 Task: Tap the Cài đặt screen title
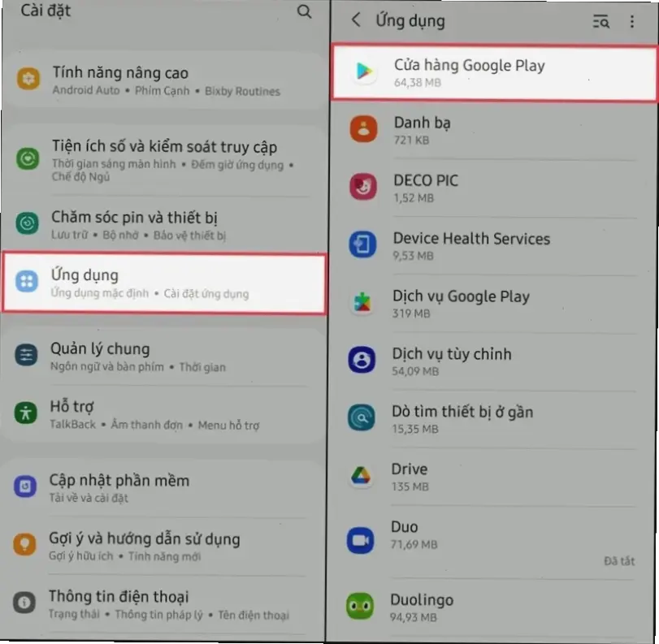(46, 10)
